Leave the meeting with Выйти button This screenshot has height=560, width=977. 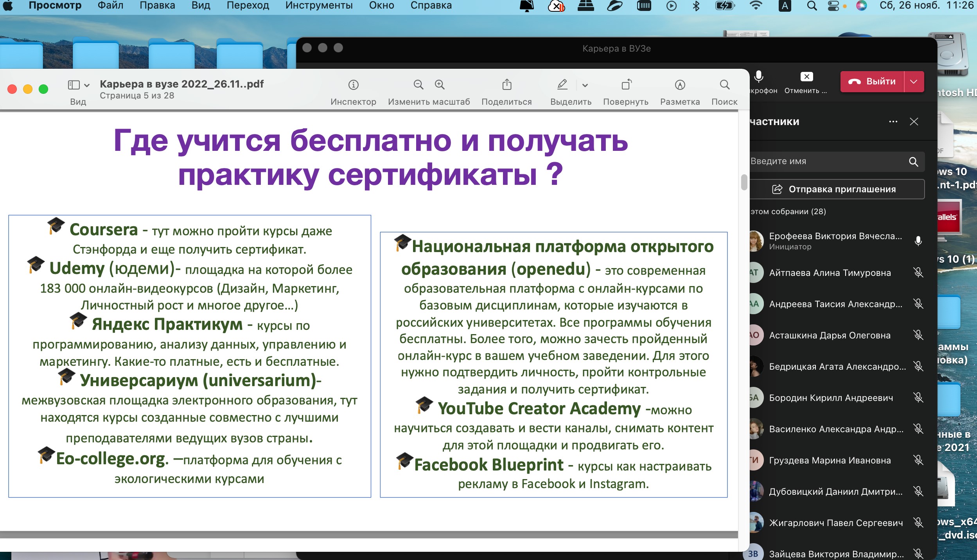872,81
